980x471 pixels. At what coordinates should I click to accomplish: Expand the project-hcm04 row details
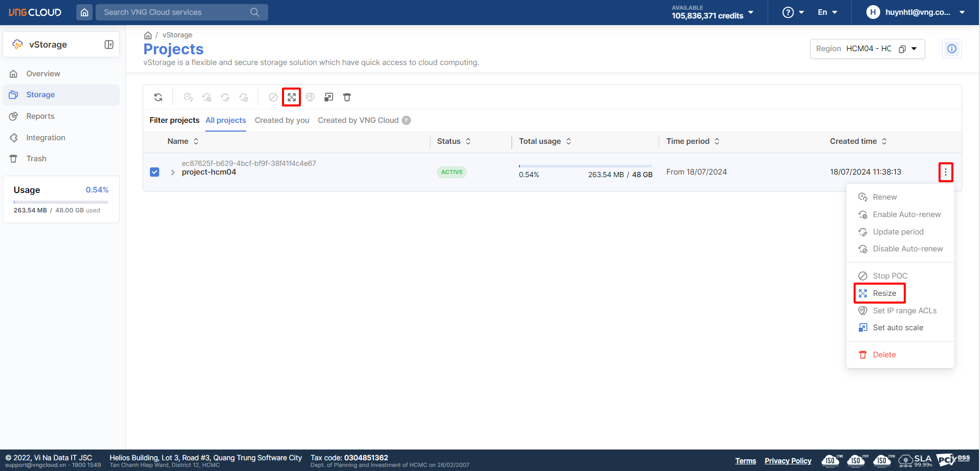click(173, 173)
